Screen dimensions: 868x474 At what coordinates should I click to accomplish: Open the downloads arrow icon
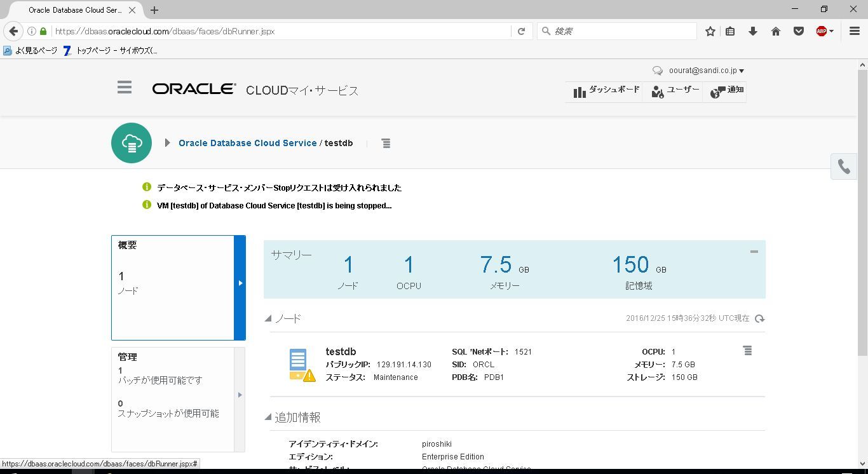click(753, 31)
